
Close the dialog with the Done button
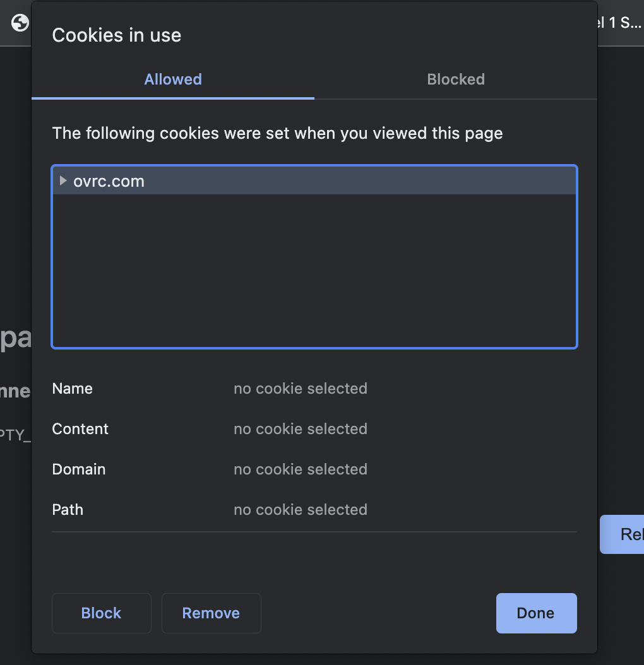[536, 613]
